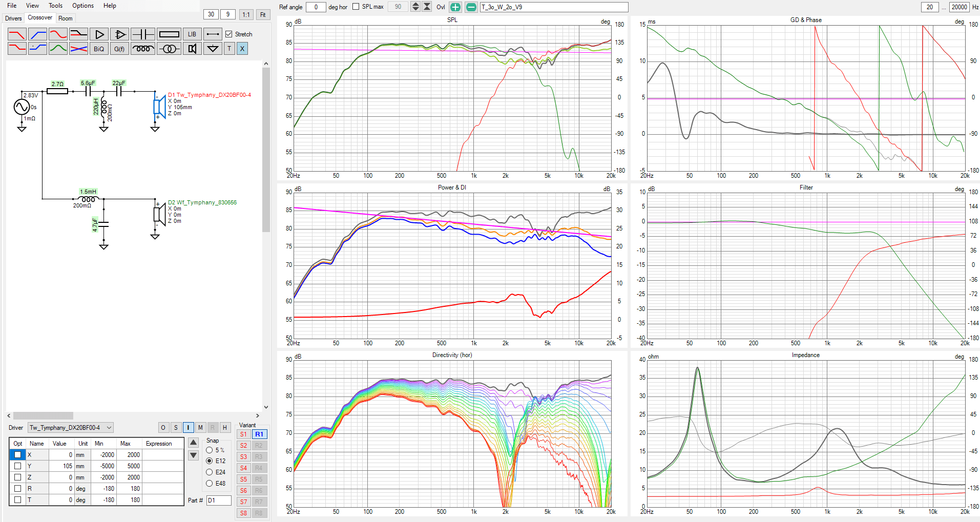Toggle the Stretch checkbox
980x522 pixels.
coord(229,34)
